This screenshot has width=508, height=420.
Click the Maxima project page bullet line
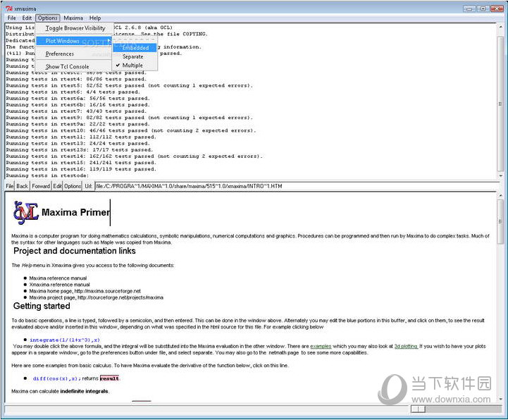pos(97,298)
